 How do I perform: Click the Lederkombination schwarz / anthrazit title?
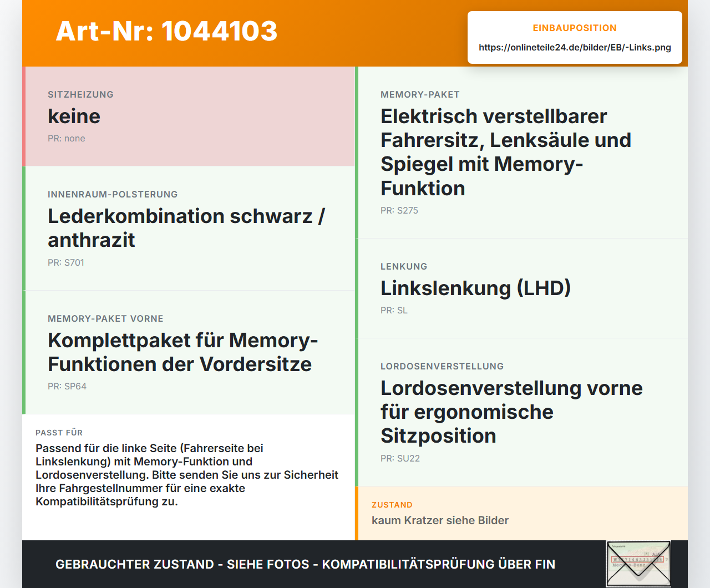186,227
